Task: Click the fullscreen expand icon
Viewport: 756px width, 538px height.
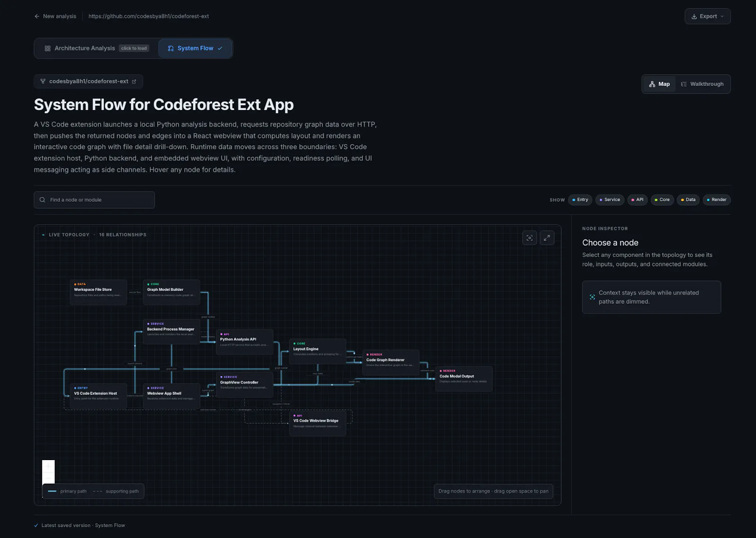Action: coord(547,238)
